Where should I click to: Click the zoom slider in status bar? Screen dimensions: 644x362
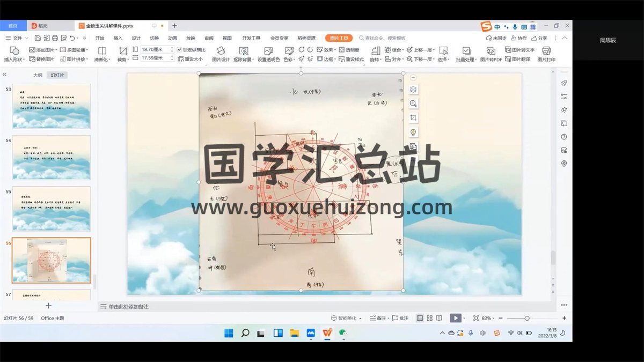526,318
